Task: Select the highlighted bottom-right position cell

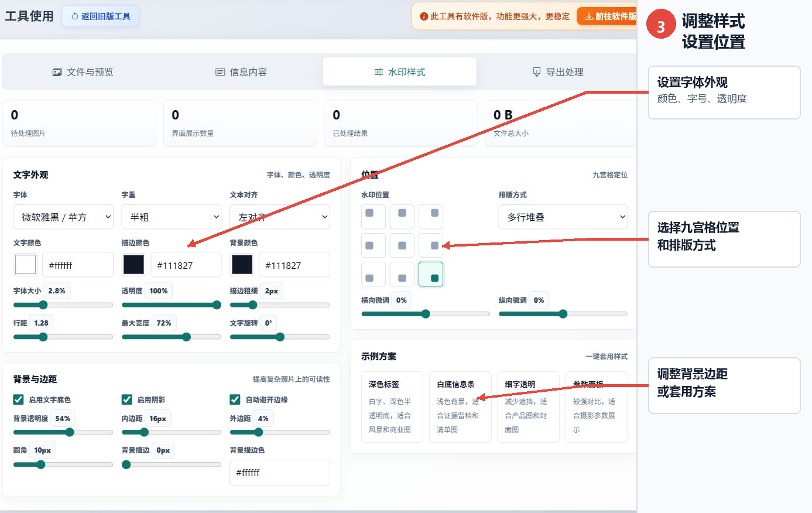Action: click(430, 274)
